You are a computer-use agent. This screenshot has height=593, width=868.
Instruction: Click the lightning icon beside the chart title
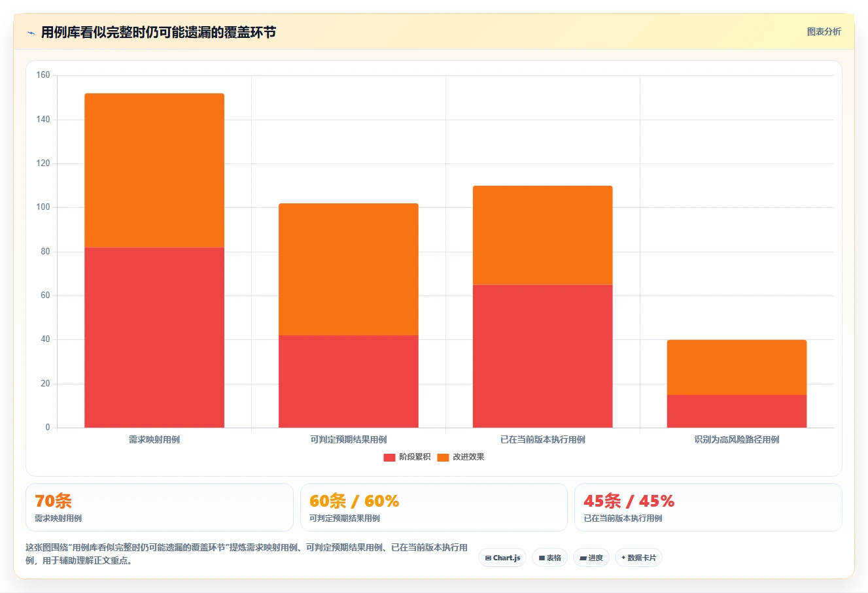[31, 33]
